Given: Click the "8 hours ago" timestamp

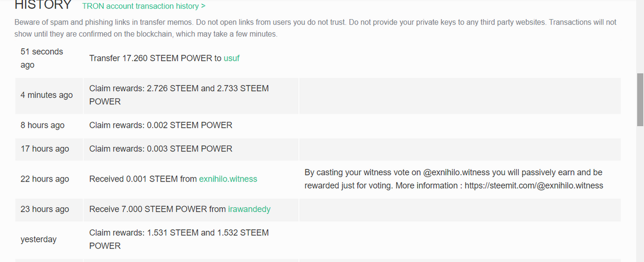Looking at the screenshot, I should [x=42, y=125].
